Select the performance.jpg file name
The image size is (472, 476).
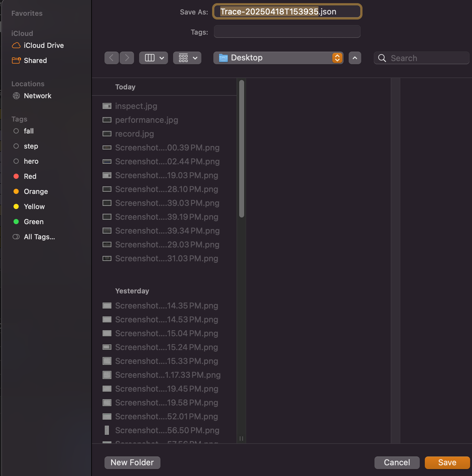pos(147,120)
